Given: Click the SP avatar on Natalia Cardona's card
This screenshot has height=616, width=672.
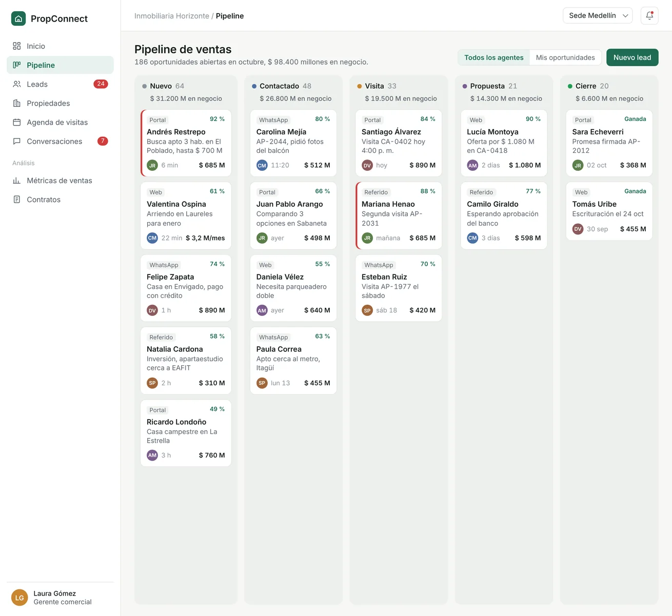Looking at the screenshot, I should pyautogui.click(x=152, y=383).
